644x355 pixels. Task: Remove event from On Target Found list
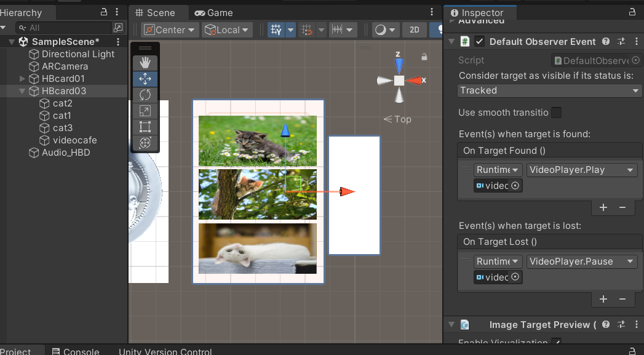point(622,207)
